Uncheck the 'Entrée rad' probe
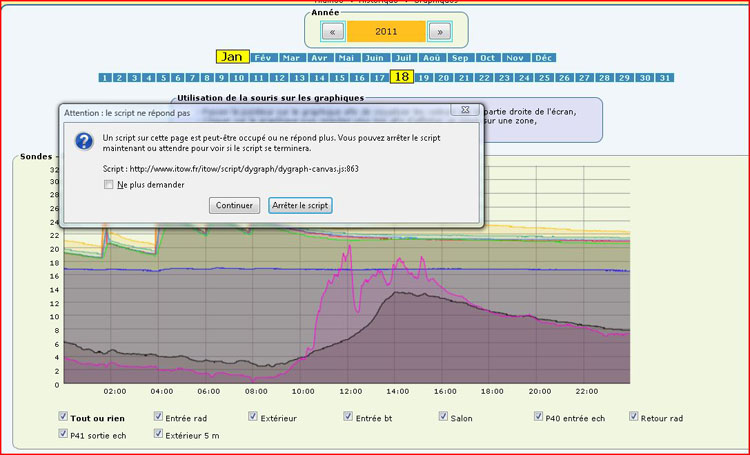The height and width of the screenshot is (455, 750). (x=159, y=416)
